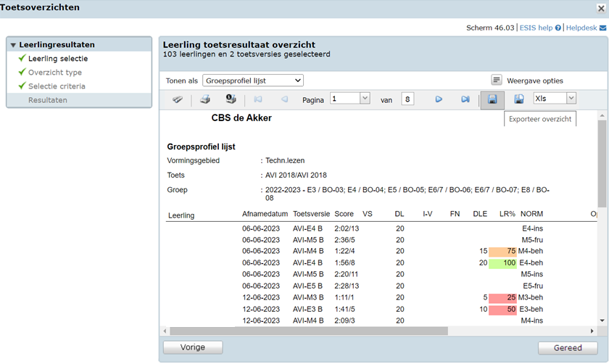Click the LR% column header

click(507, 214)
